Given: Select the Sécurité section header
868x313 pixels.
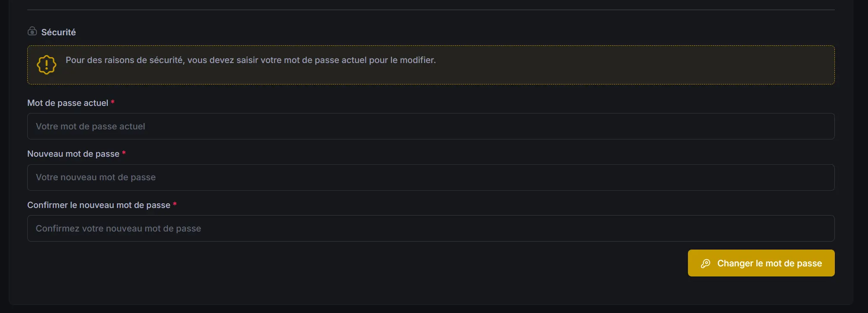Looking at the screenshot, I should point(58,32).
